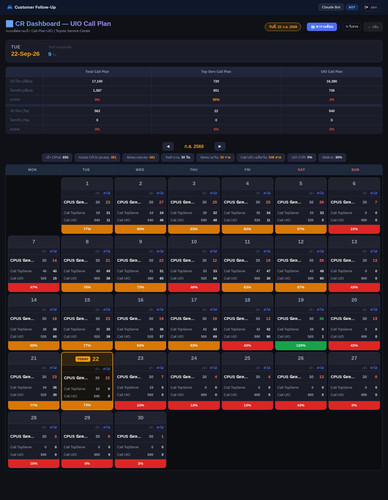Click the blue edit link on day 19
Image resolution: width=388 pixels, height=500 pixels.
click(320, 310)
